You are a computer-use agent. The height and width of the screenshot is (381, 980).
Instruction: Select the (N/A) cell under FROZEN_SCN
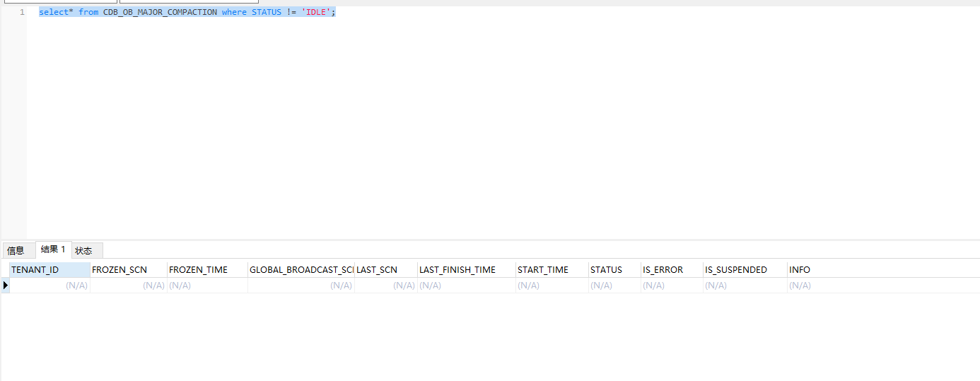[129, 286]
